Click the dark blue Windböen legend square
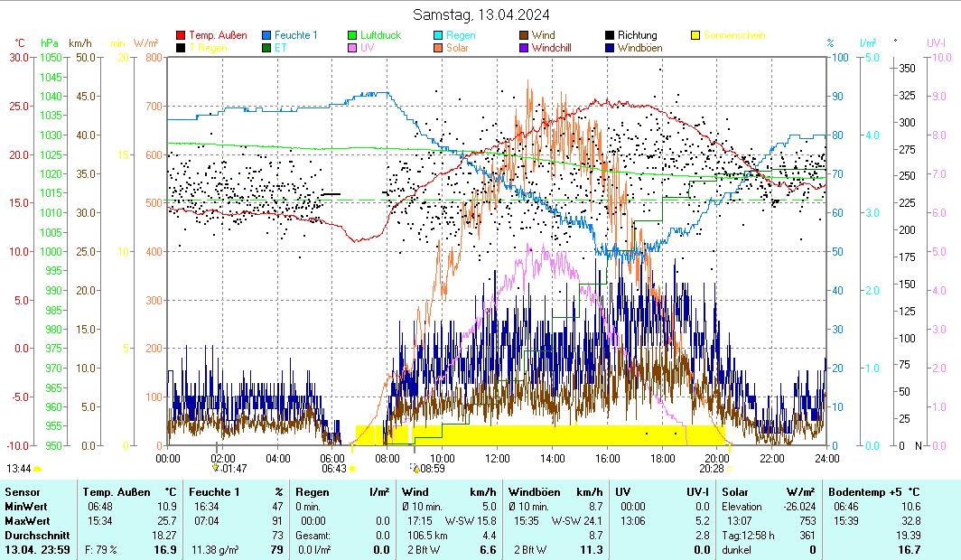The width and height of the screenshot is (961, 560). pyautogui.click(x=611, y=49)
